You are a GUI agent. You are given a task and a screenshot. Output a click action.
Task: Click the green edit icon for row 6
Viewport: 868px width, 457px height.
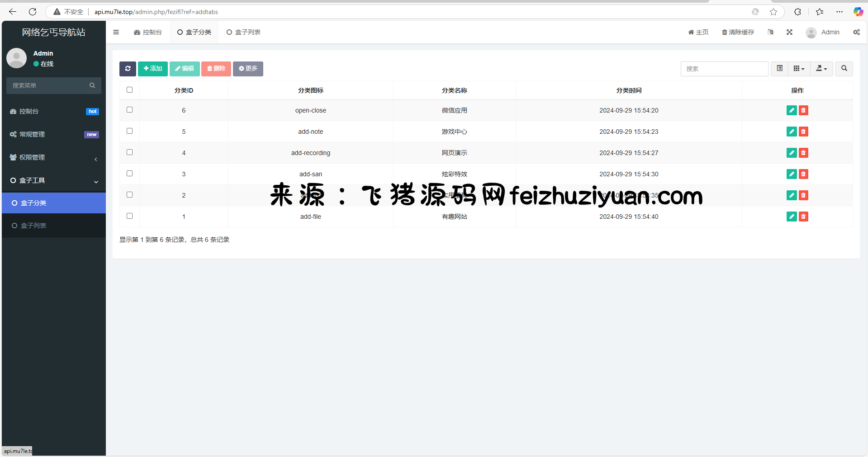pyautogui.click(x=791, y=110)
